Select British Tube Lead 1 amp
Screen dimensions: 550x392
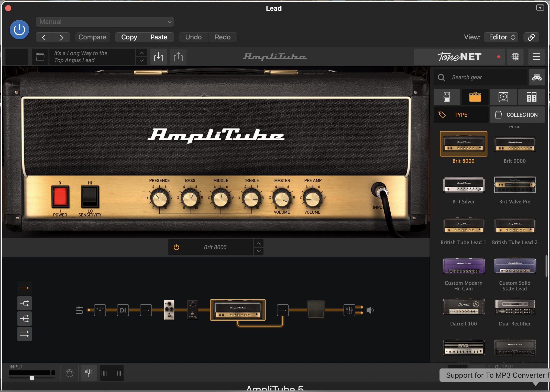464,225
